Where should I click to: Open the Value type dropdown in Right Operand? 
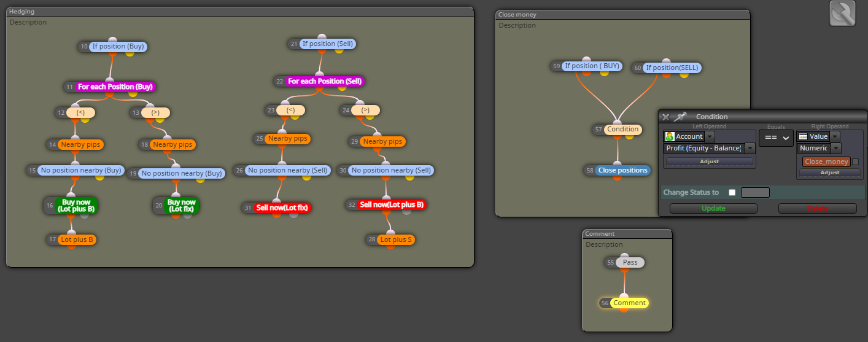(x=834, y=136)
